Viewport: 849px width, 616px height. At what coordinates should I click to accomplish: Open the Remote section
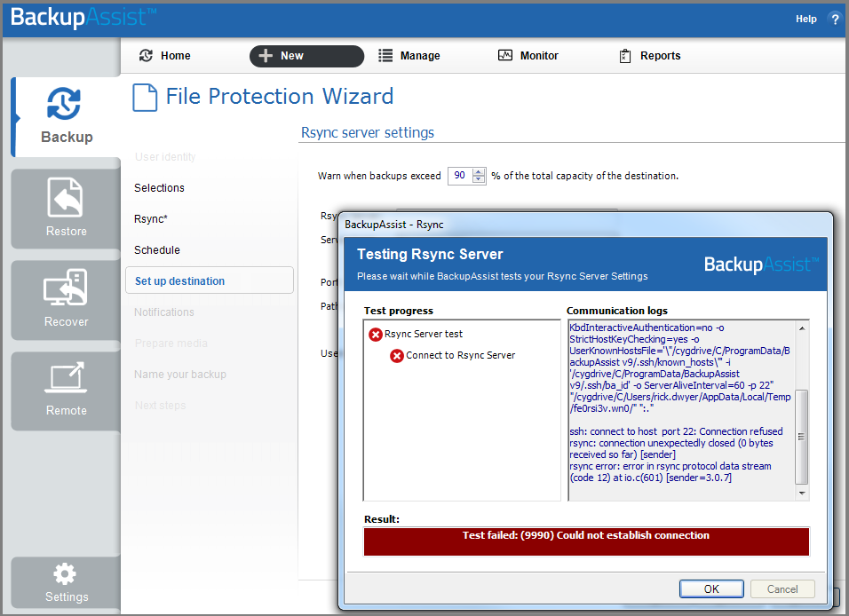point(66,391)
